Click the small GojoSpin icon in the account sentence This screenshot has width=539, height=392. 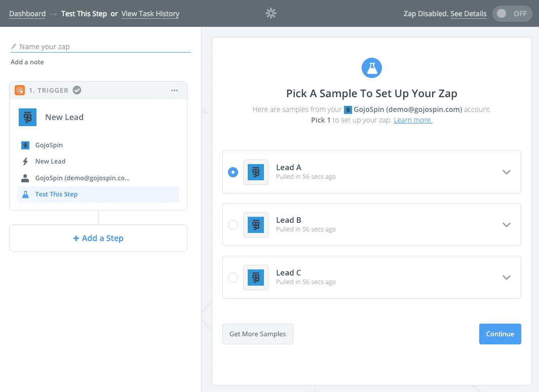pyautogui.click(x=348, y=110)
